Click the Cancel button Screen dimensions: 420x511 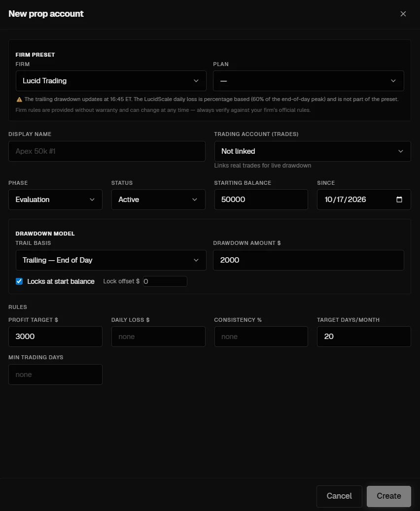tap(339, 496)
